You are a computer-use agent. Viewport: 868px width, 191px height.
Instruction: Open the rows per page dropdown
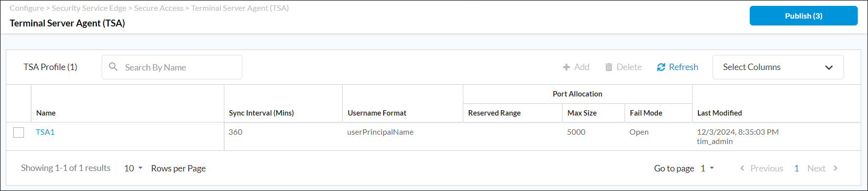tap(133, 168)
